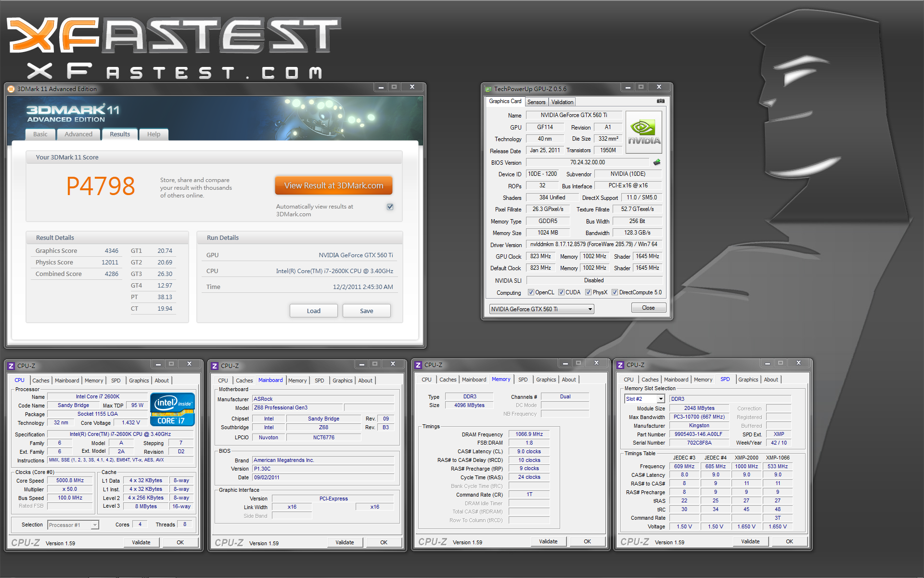The height and width of the screenshot is (578, 924).
Task: Toggle the CUDA checkbox in GPU-Z
Action: pos(561,292)
